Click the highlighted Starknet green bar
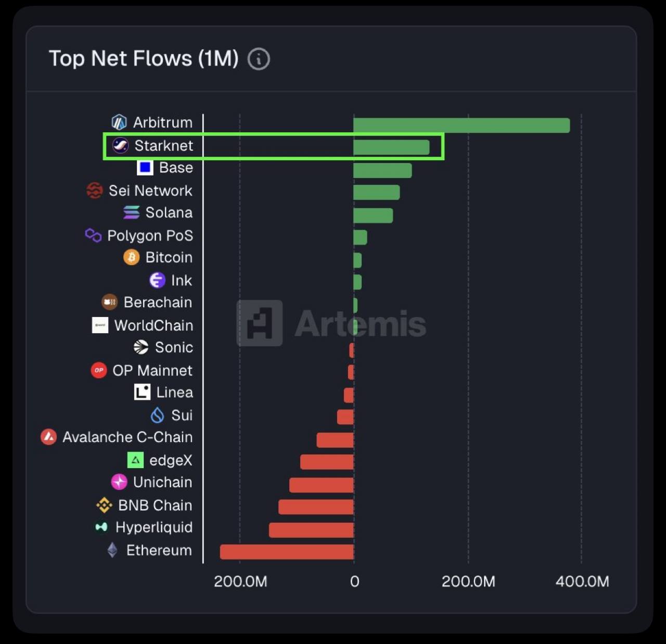The image size is (666, 644). click(x=391, y=147)
